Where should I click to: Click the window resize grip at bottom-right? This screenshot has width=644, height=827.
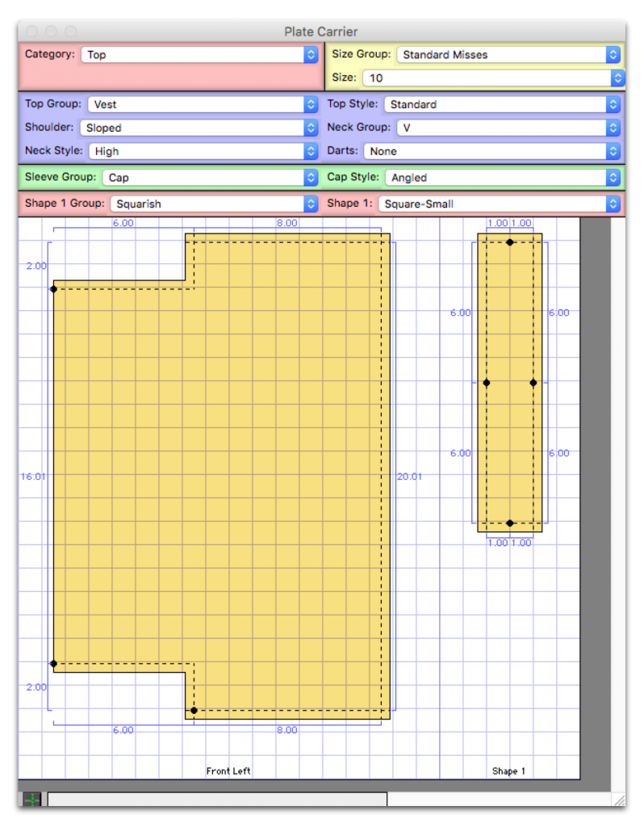coord(618,800)
